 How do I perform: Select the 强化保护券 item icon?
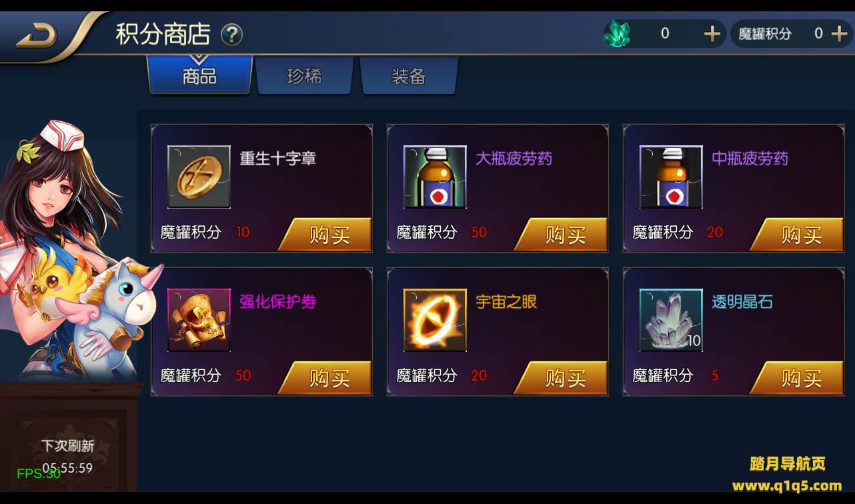pyautogui.click(x=199, y=320)
